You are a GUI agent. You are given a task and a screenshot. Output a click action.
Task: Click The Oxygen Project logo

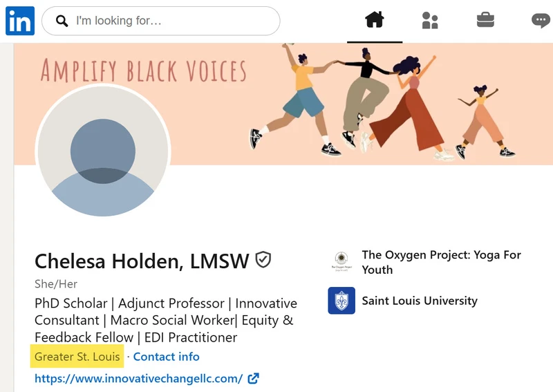341,261
